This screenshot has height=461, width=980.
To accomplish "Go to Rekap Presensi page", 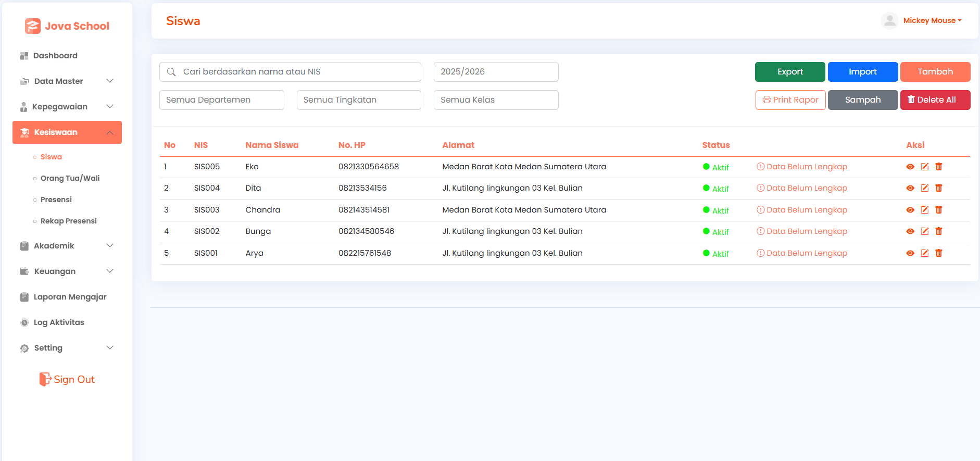I will tap(68, 221).
